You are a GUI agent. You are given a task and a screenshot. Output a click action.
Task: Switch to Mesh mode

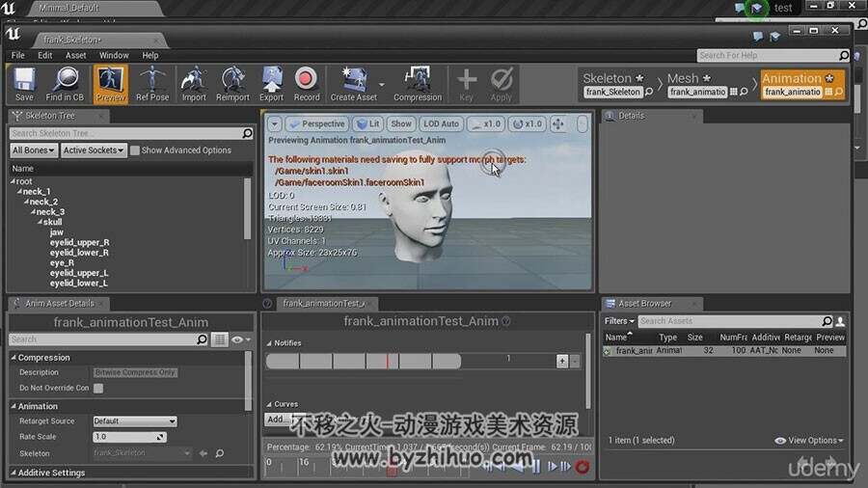pos(706,85)
